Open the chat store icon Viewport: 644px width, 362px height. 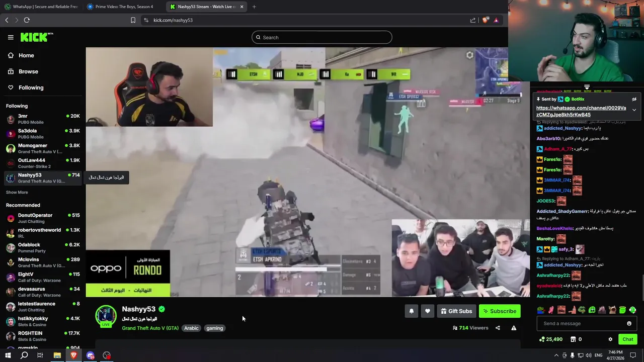coord(573,339)
